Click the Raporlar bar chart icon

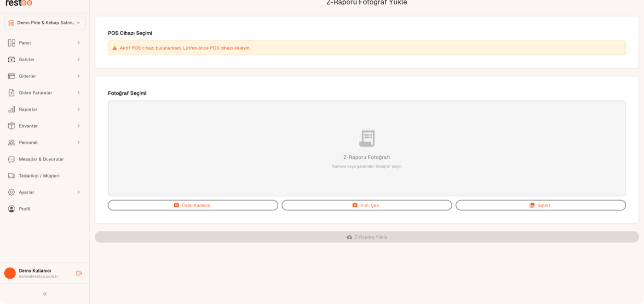coord(11,109)
